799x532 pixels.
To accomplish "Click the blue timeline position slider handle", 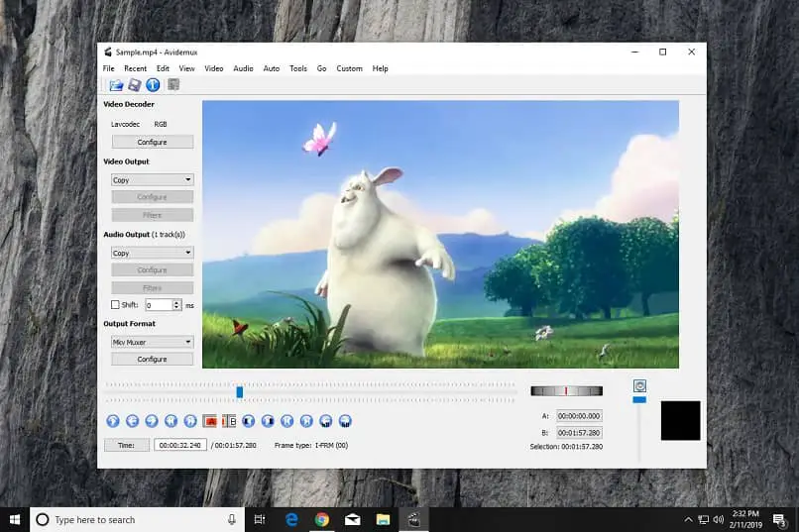I will (240, 392).
